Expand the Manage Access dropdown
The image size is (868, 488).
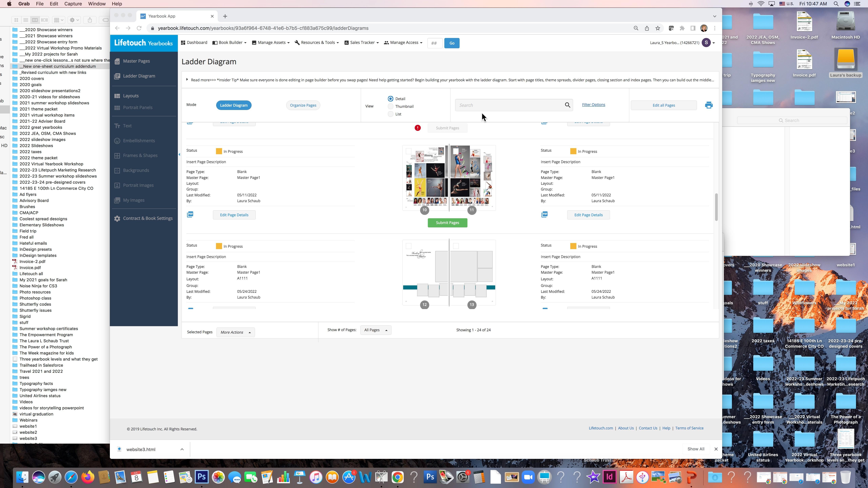[403, 43]
